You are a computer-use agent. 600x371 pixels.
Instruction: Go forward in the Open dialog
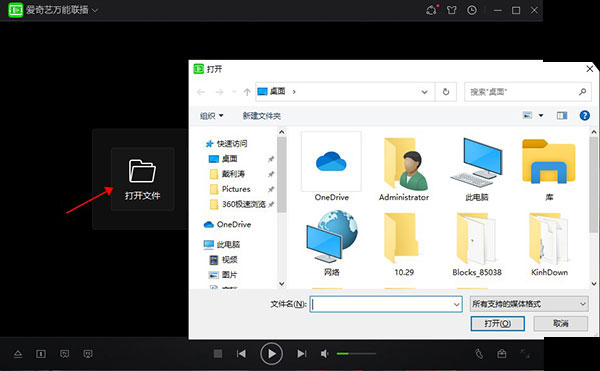point(219,92)
